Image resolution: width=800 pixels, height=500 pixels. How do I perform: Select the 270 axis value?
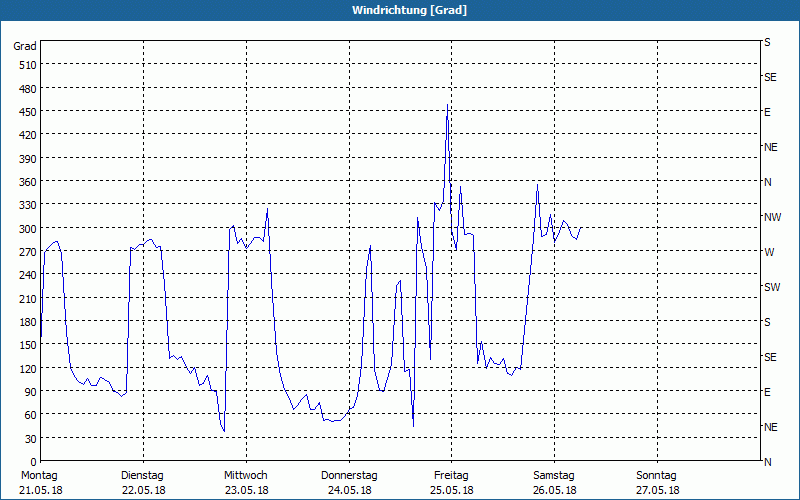coord(28,252)
